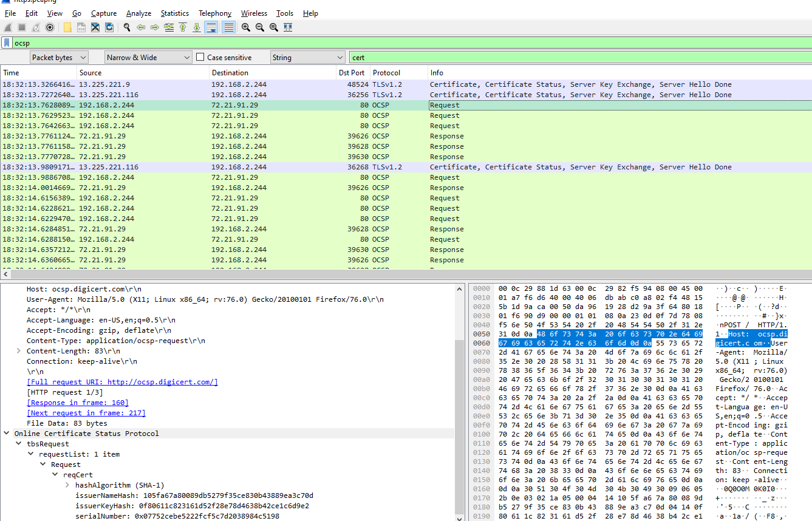The height and width of the screenshot is (521, 812).
Task: Reload the capture file from the toolbar
Action: [x=109, y=27]
